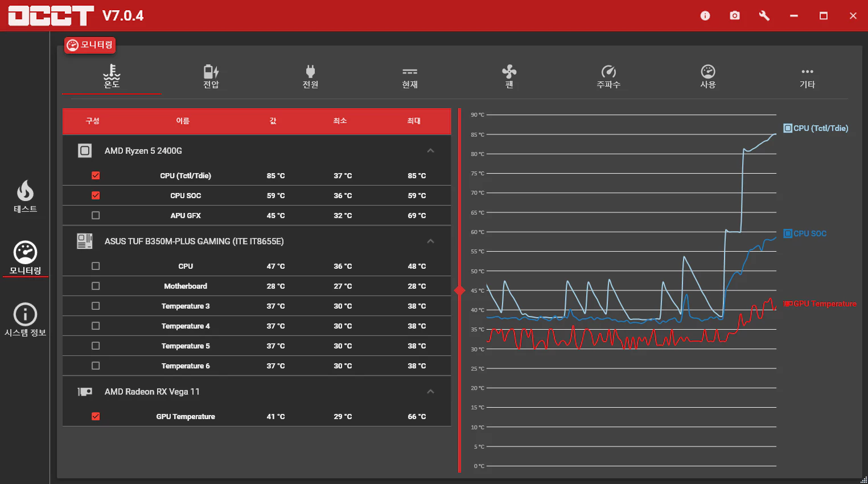Uncheck the CPU SOC checkbox
868x484 pixels.
(x=96, y=195)
